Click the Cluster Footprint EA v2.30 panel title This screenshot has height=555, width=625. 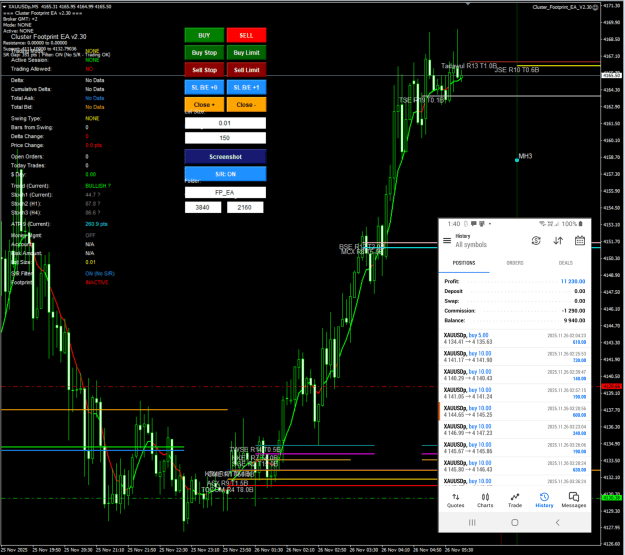(48, 37)
